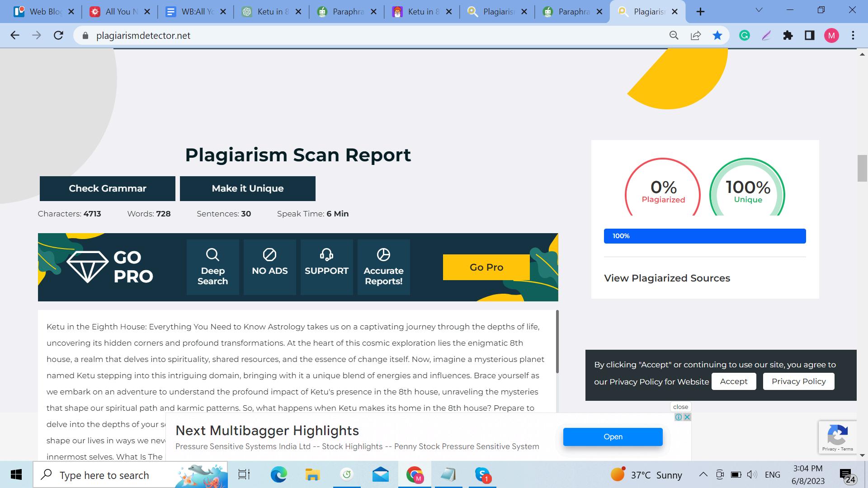Image resolution: width=868 pixels, height=488 pixels.
Task: Click the Next Multibagger Highlights ad title
Action: click(267, 431)
